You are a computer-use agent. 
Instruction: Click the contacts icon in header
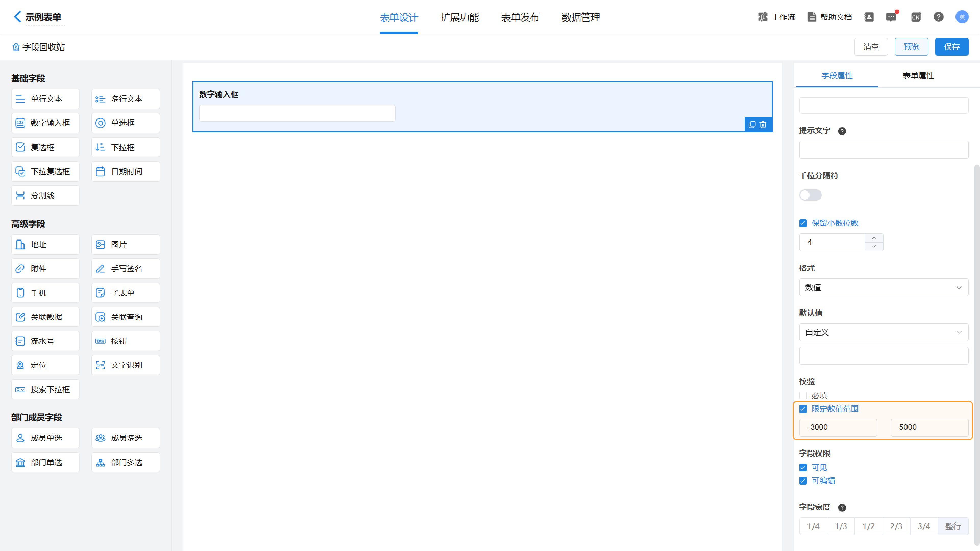(869, 17)
